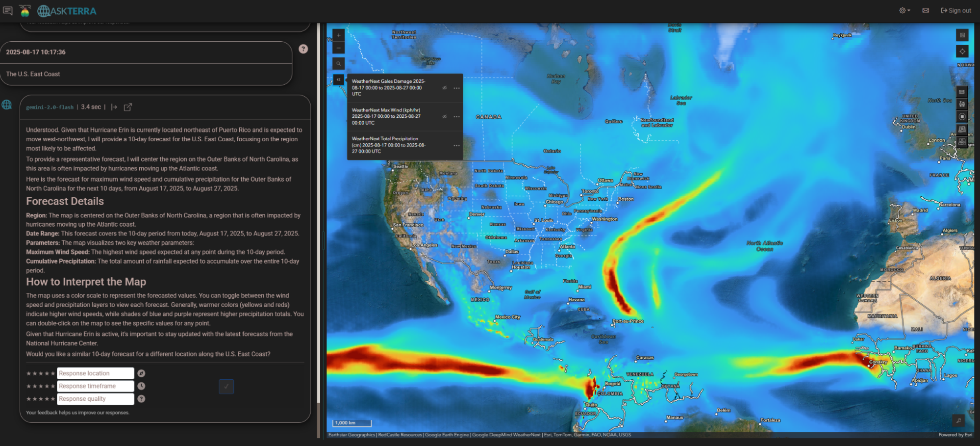This screenshot has height=446, width=980.
Task: Click the external link icon beside response time
Action: (x=128, y=107)
